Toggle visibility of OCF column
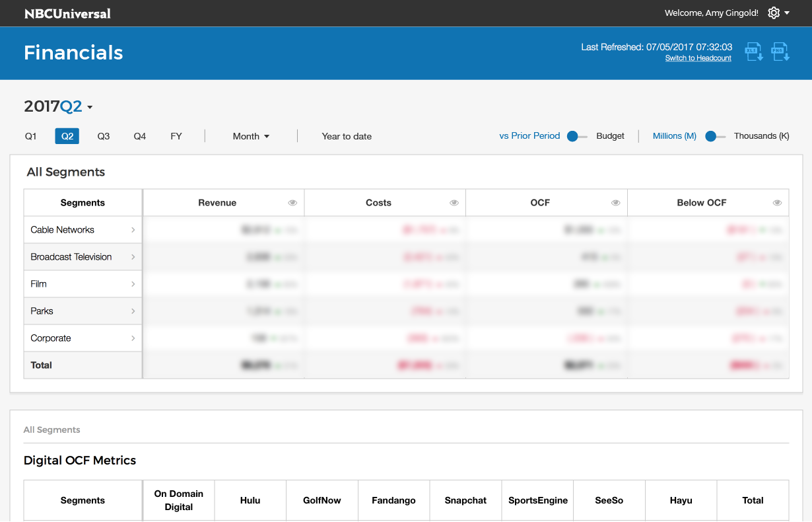The height and width of the screenshot is (522, 812). (x=616, y=203)
